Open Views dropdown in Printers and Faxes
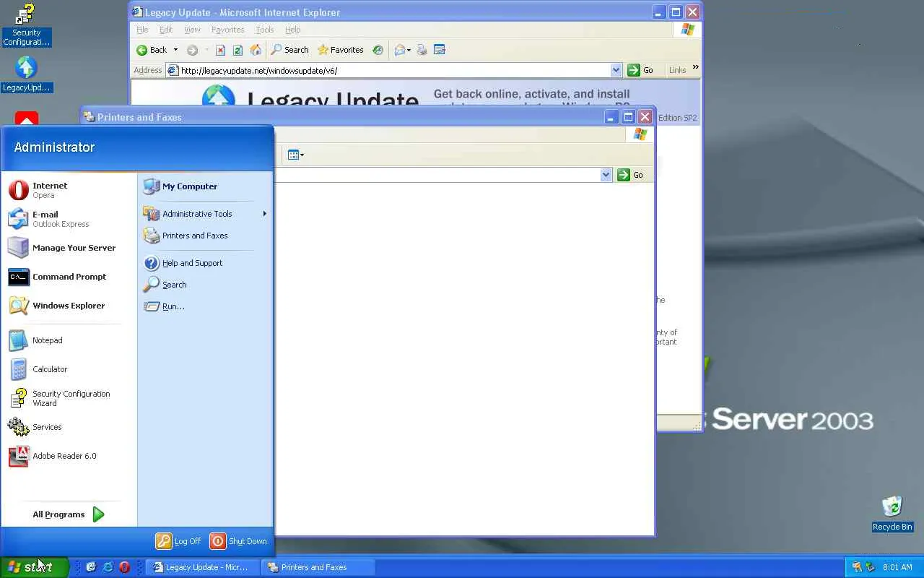The image size is (924, 578). click(295, 155)
